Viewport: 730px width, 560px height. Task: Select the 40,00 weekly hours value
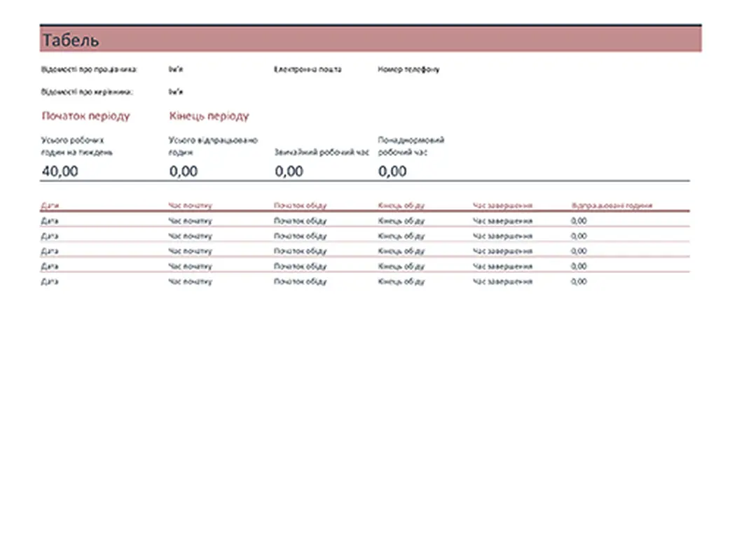click(60, 171)
